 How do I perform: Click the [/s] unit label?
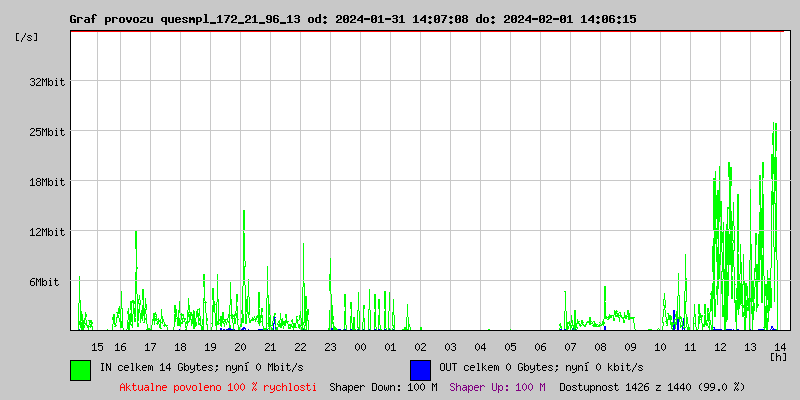click(27, 37)
